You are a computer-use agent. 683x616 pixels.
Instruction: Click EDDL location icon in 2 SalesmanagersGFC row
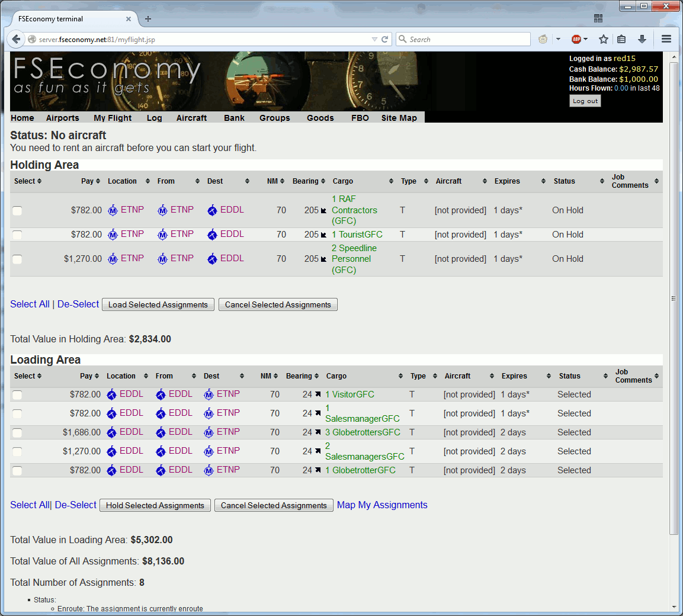(x=111, y=451)
